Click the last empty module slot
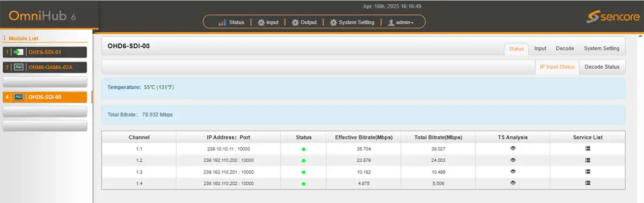 point(45,126)
